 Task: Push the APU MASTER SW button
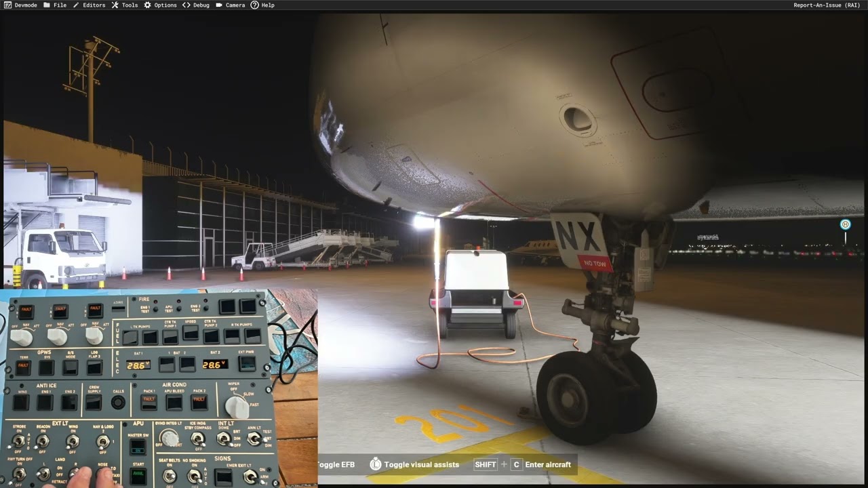138,447
